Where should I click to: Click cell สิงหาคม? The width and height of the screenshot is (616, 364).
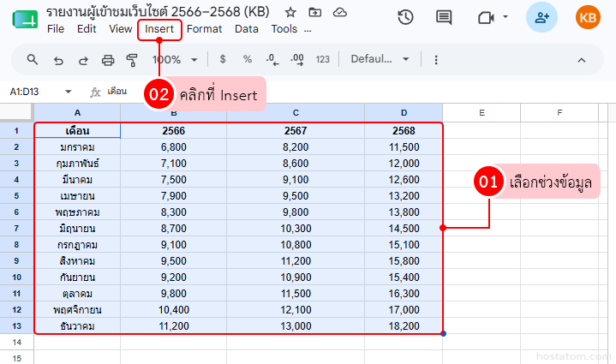77,260
